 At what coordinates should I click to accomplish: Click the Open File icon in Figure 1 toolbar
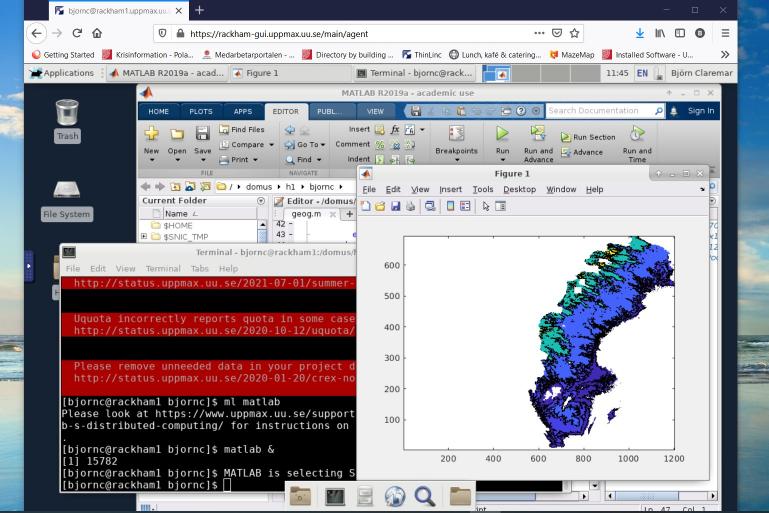tap(380, 206)
